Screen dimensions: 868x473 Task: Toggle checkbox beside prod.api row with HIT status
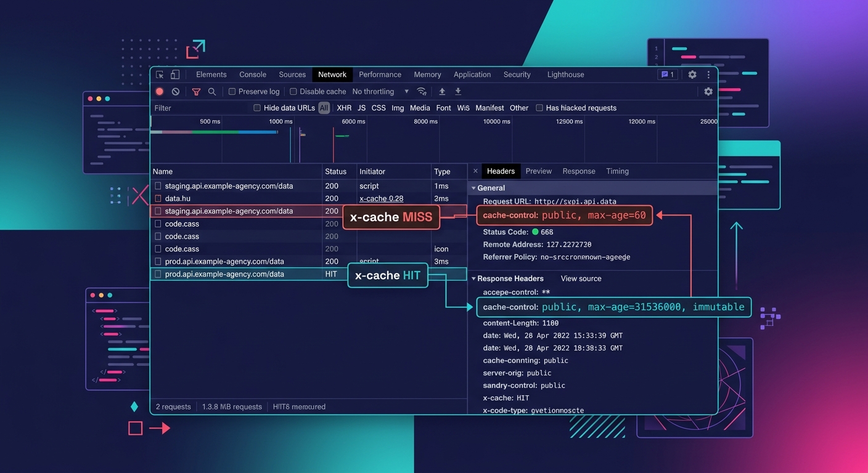click(158, 274)
